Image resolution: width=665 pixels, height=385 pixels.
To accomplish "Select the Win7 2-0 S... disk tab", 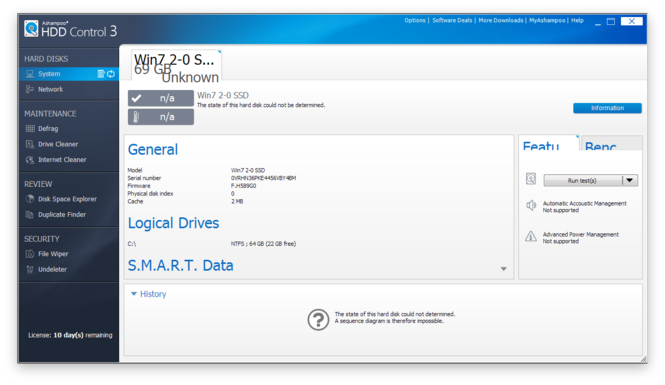I will tap(176, 66).
